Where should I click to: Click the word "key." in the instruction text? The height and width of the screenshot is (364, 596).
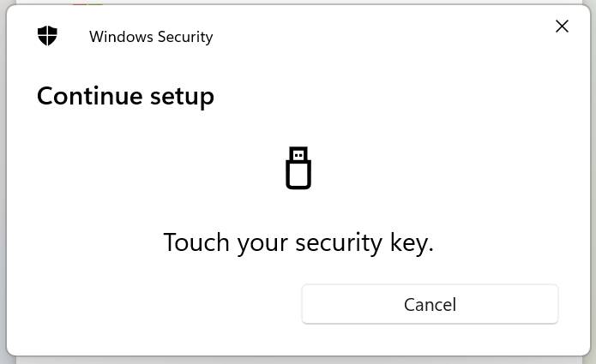pyautogui.click(x=412, y=243)
